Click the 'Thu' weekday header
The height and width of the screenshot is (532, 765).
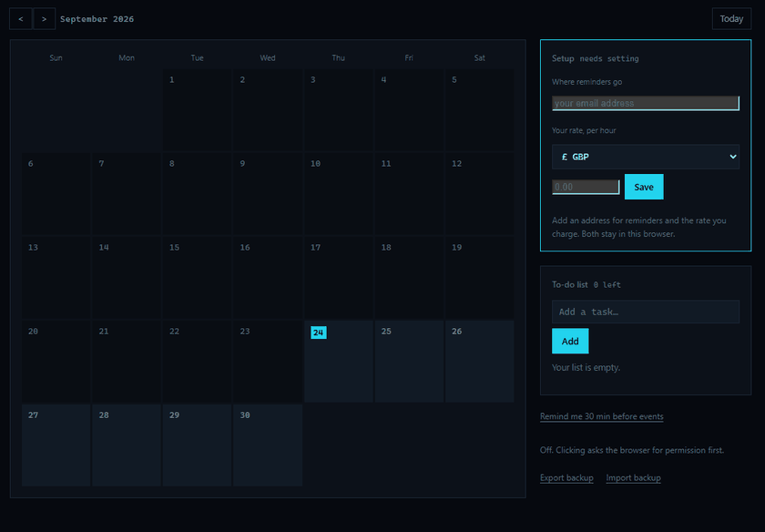tap(339, 57)
